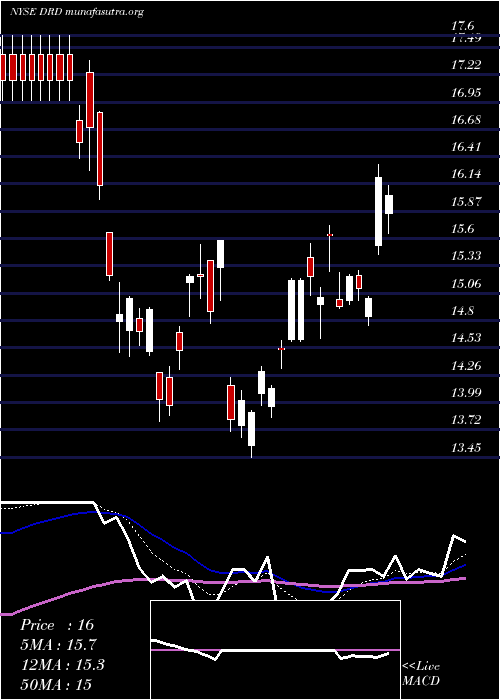Click the '<<Live MACD' label

point(421,674)
